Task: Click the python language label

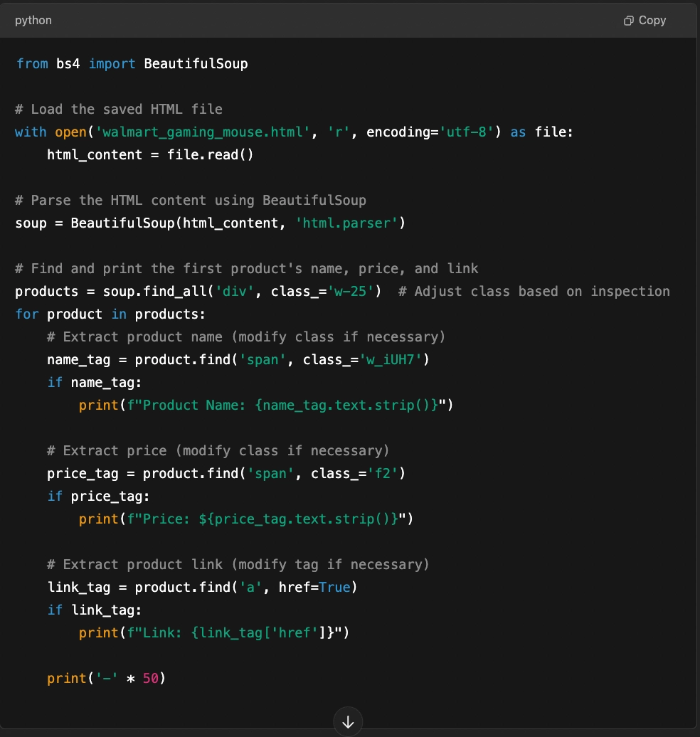Action: point(33,20)
